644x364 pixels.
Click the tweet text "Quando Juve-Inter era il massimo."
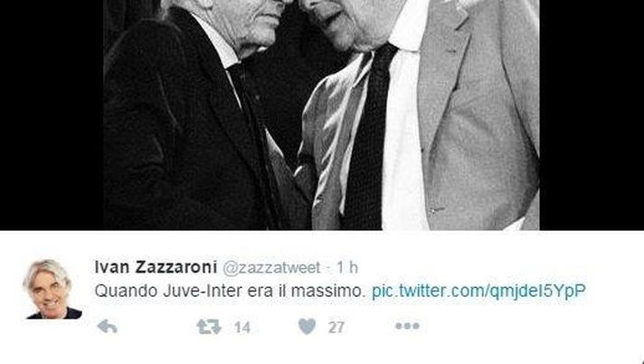[230, 291]
